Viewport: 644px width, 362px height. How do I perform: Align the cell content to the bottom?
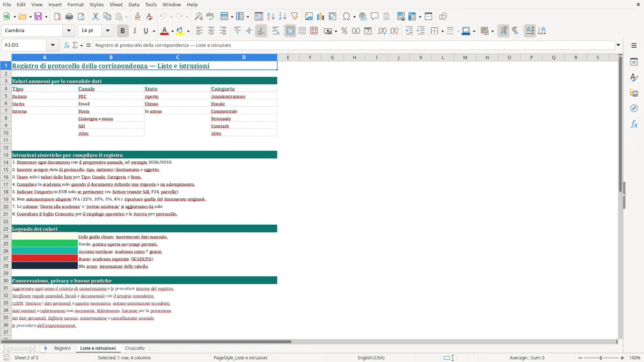click(261, 31)
